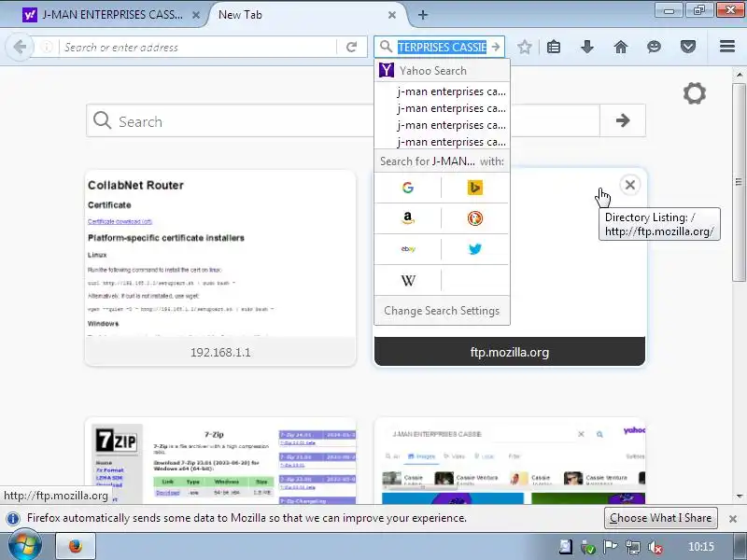This screenshot has height=560, width=747.
Task: Dismiss the Firefox data notification bar
Action: (x=733, y=519)
